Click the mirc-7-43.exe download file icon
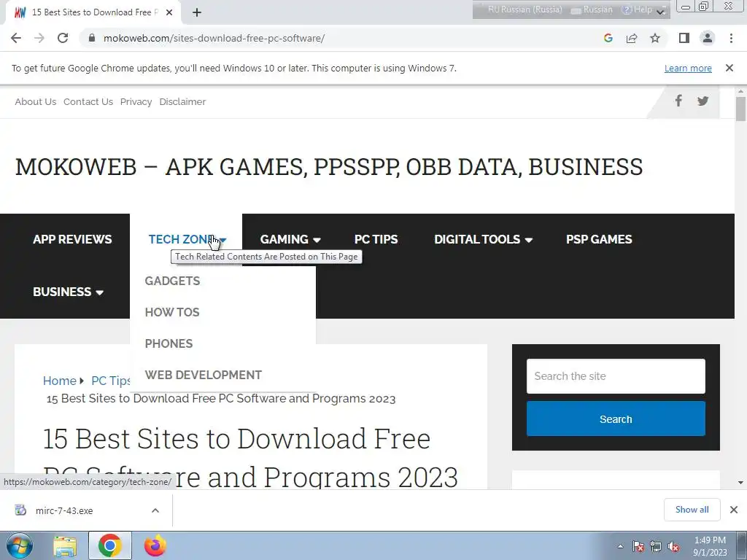 (x=20, y=510)
